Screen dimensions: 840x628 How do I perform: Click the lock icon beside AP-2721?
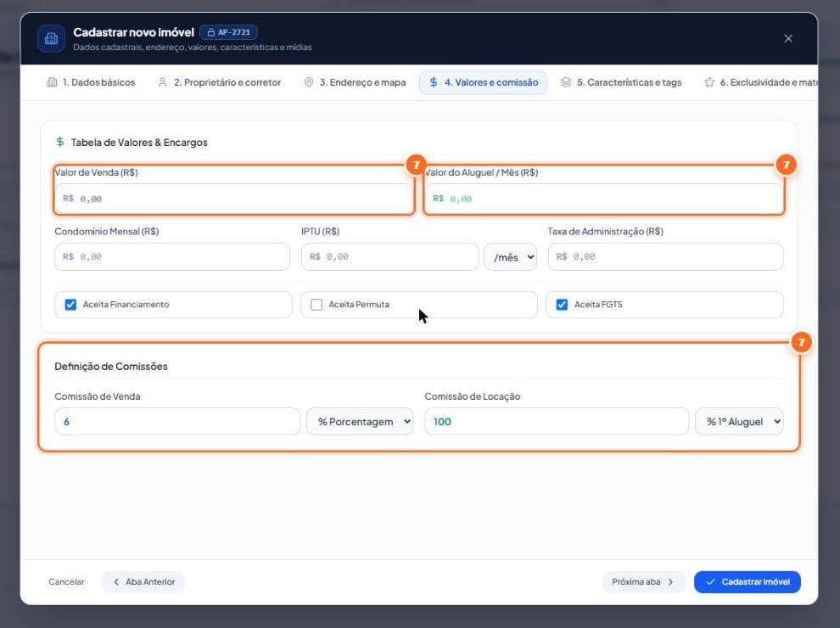click(211, 33)
